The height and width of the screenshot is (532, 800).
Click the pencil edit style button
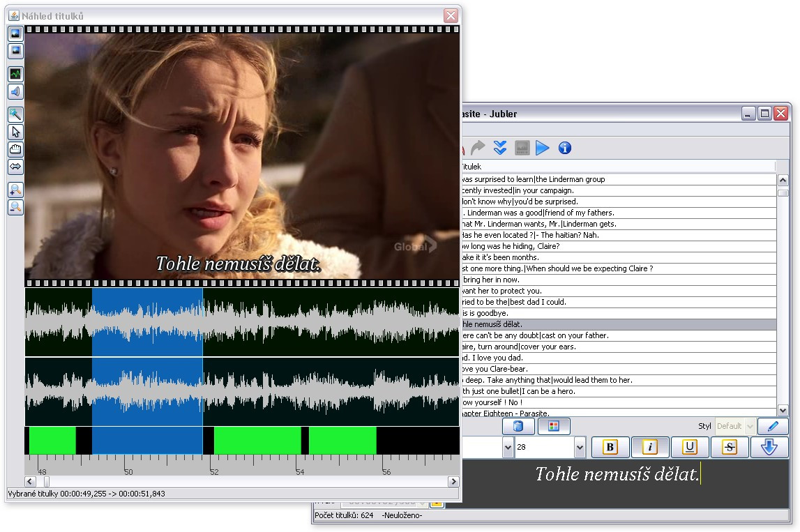[x=773, y=426]
